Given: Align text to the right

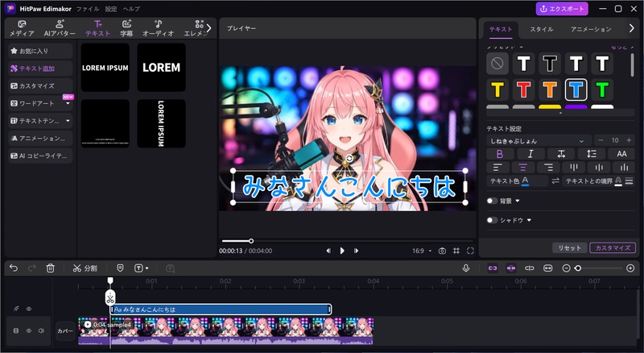Looking at the screenshot, I should [548, 168].
